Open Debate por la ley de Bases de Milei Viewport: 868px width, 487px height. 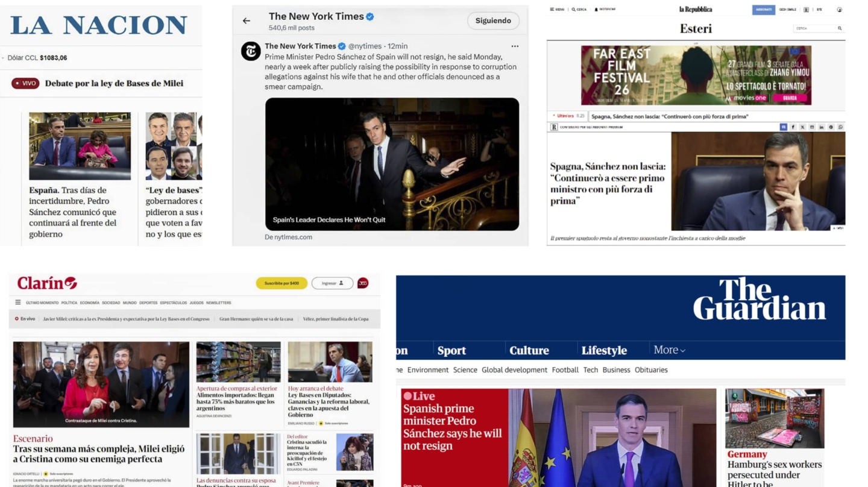coord(114,83)
